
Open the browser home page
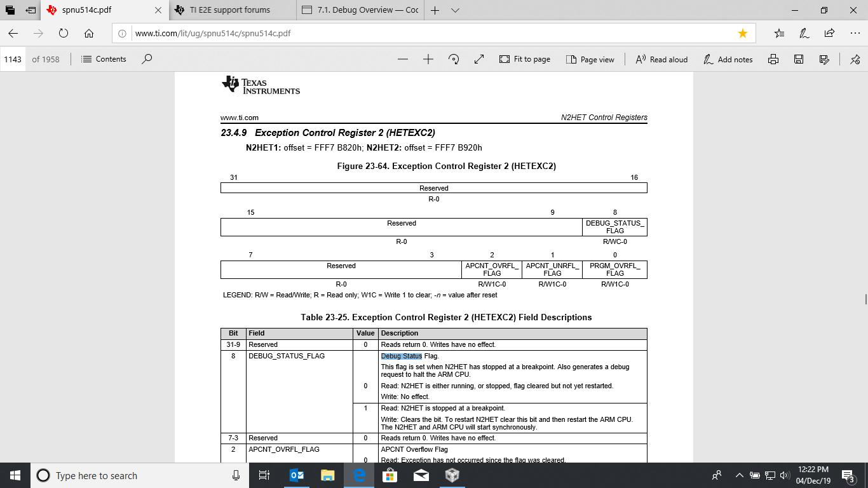coord(89,33)
